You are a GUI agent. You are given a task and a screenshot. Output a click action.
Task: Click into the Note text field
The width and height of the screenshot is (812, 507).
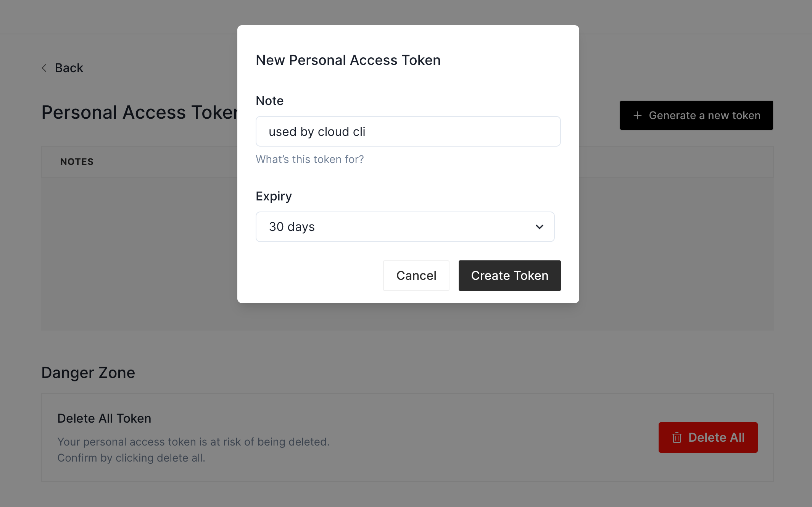click(x=408, y=131)
